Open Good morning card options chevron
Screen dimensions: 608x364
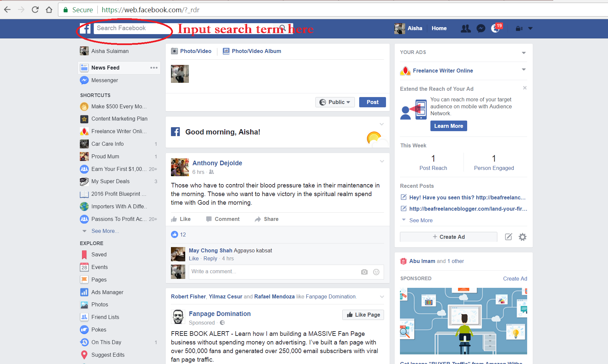coord(382,124)
